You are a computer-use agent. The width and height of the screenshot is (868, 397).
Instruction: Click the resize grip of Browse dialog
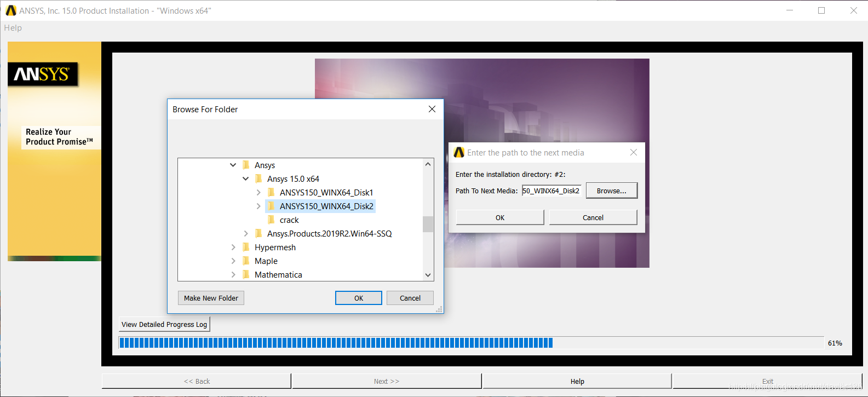coord(439,309)
